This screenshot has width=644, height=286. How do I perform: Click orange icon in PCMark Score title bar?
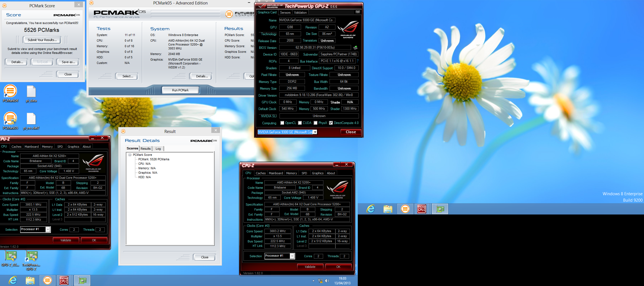click(x=4, y=5)
